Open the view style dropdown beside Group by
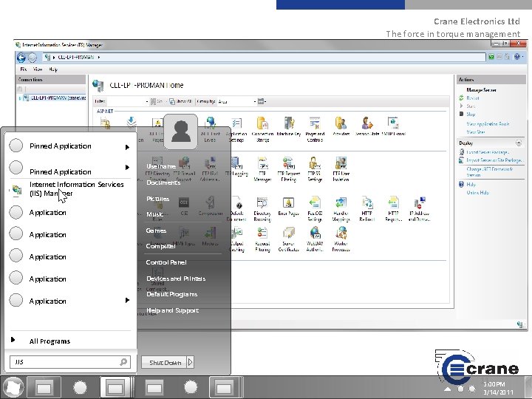Image resolution: width=532 pixels, height=399 pixels. tap(262, 101)
